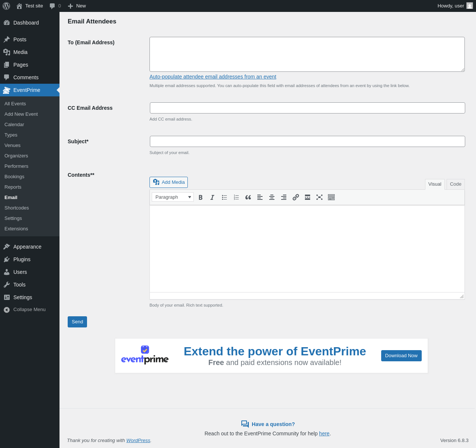Open the New content menu
The width and height of the screenshot is (476, 448).
[77, 6]
